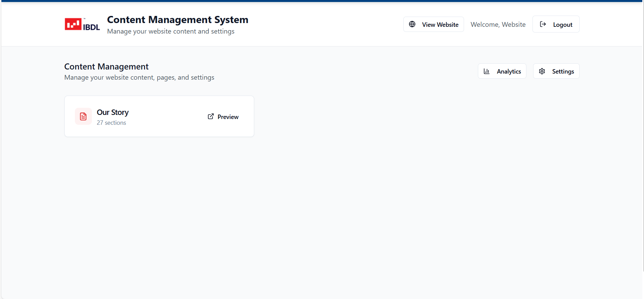Click the header subtitle under the system title
Viewport: 644px width, 299px height.
pyautogui.click(x=170, y=31)
